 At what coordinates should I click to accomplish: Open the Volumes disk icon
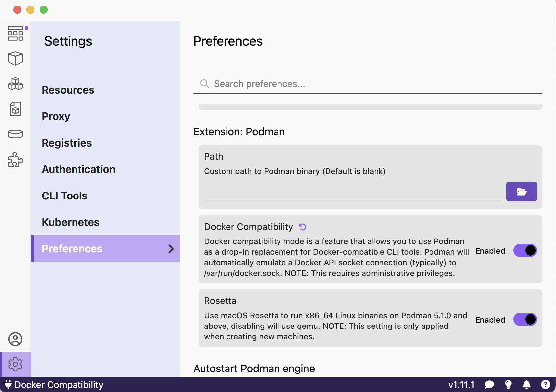15,134
